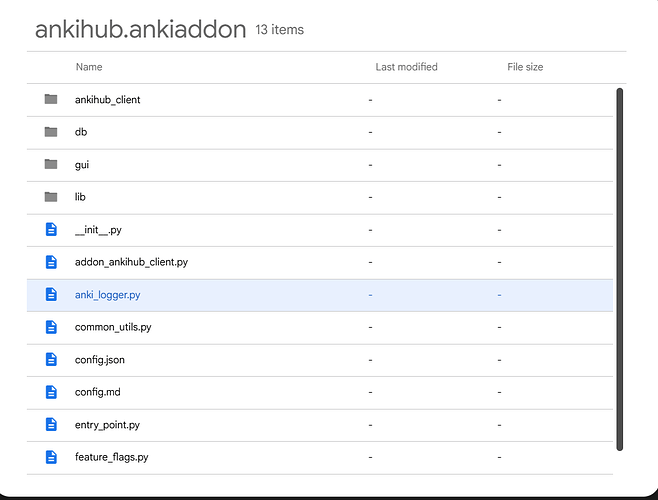658x500 pixels.
Task: Select the gui folder name
Action: [x=82, y=165]
